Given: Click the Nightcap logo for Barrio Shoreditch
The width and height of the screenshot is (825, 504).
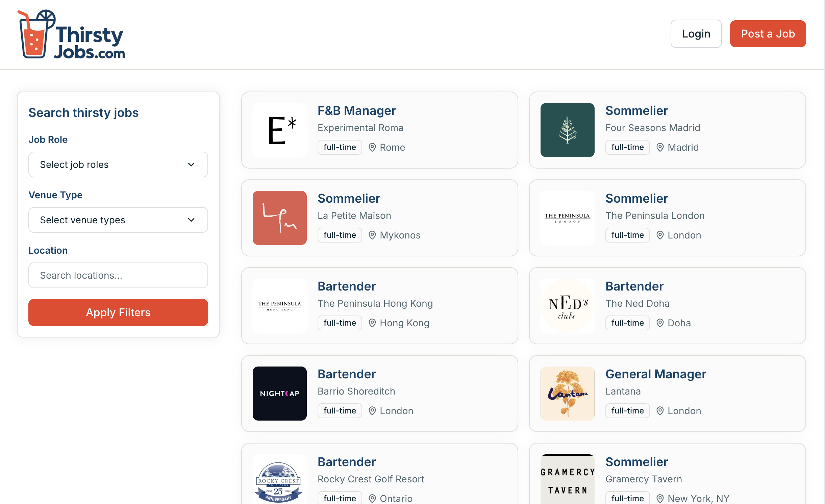Looking at the screenshot, I should coord(279,394).
